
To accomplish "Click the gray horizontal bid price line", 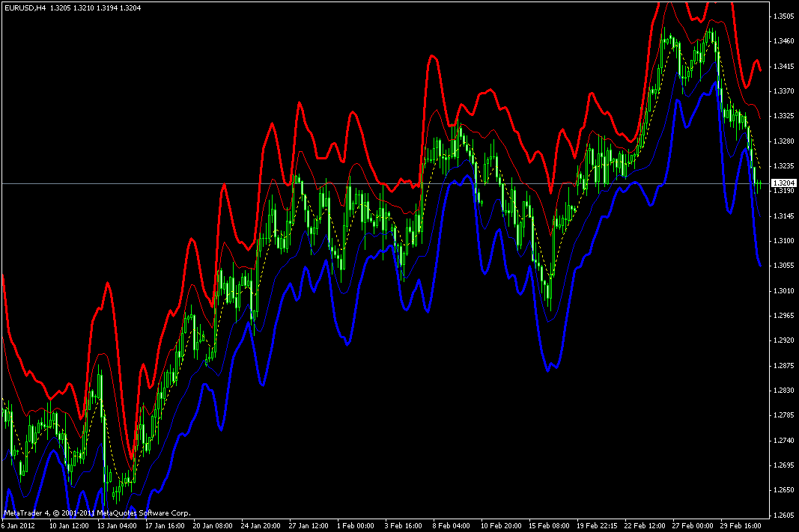I will click(x=385, y=183).
